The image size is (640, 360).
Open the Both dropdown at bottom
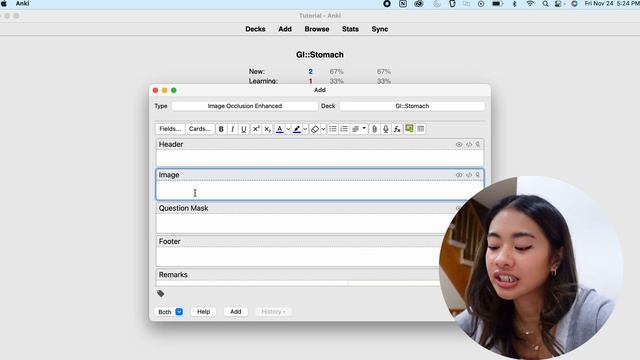170,312
